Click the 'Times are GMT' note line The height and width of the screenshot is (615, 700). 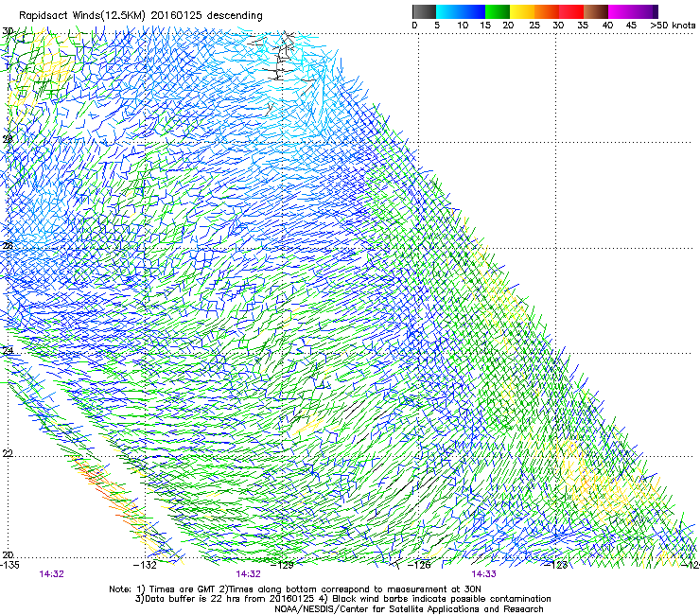pos(295,589)
